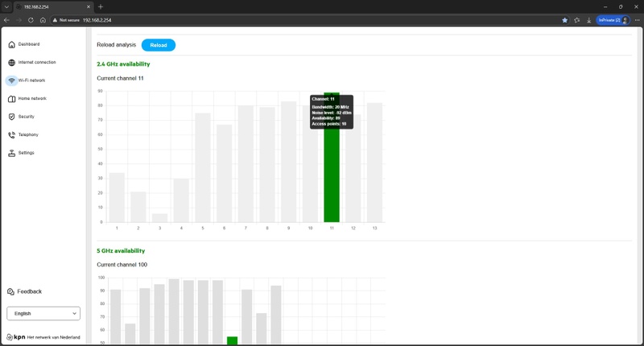Open the Dashboard home icon
The height and width of the screenshot is (346, 644).
pos(11,44)
